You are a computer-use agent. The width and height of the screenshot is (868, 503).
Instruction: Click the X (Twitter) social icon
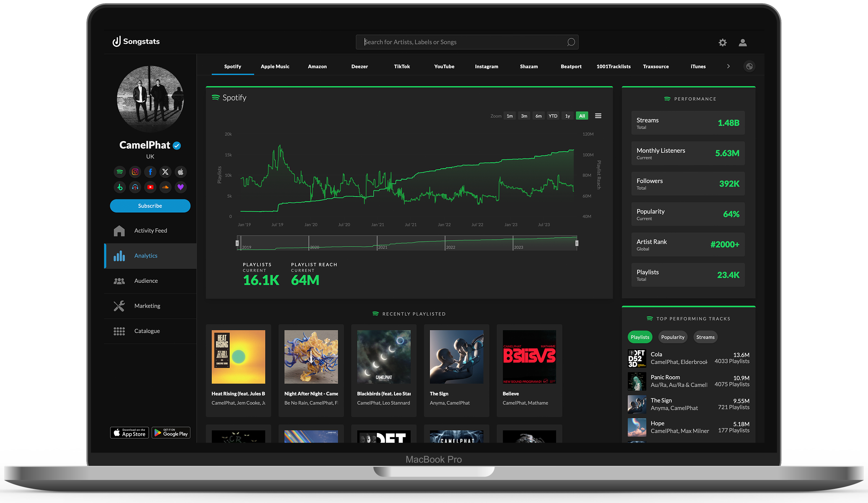coord(165,172)
